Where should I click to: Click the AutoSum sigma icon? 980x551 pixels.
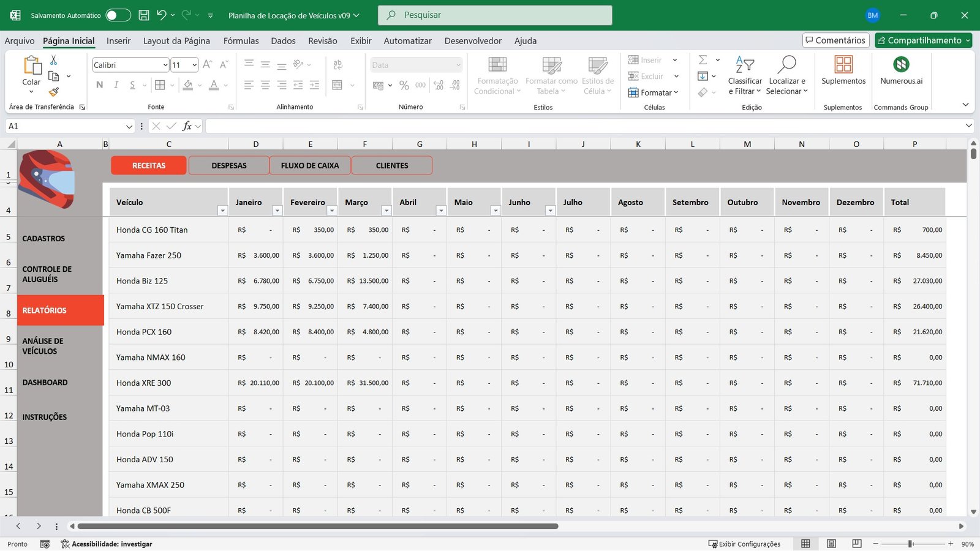(703, 60)
